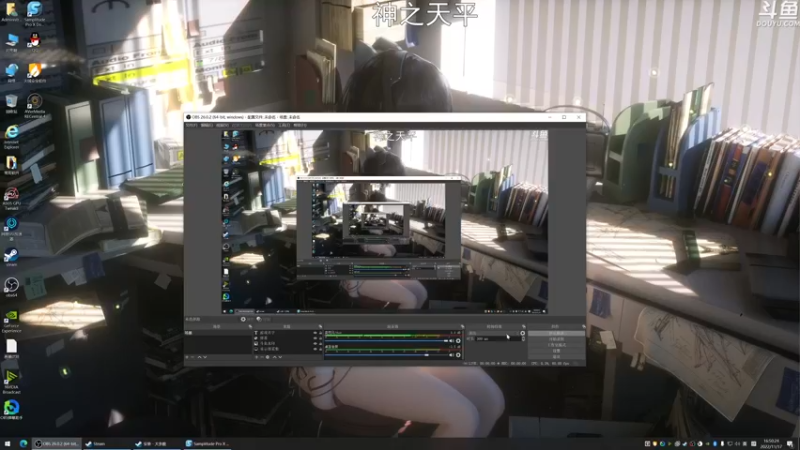This screenshot has width=800, height=450.
Task: Open Microsoft Edge from taskbar
Action: tap(23, 444)
